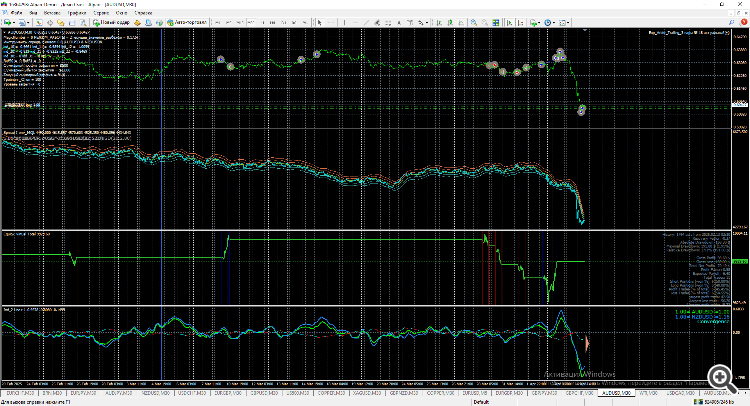Select the trendline drawing tool
Viewport: 750px width, 406px height.
[x=366, y=22]
